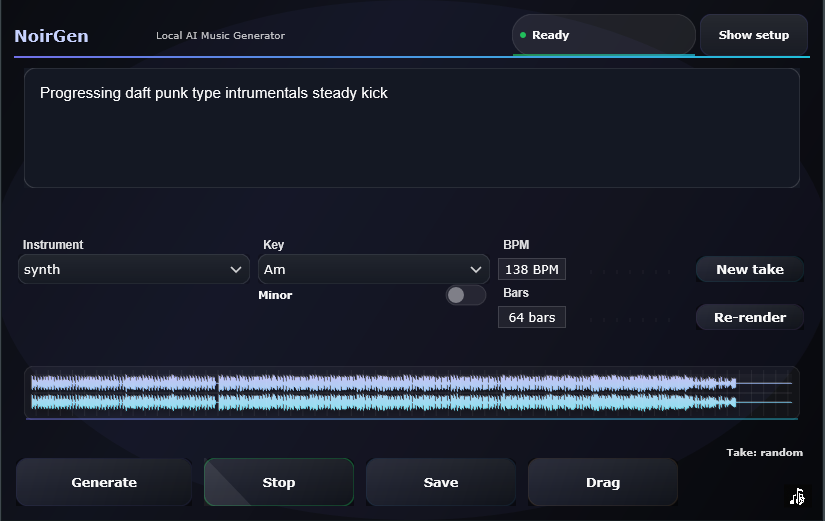Toggle the Minor key switch
The width and height of the screenshot is (825, 521).
point(466,295)
